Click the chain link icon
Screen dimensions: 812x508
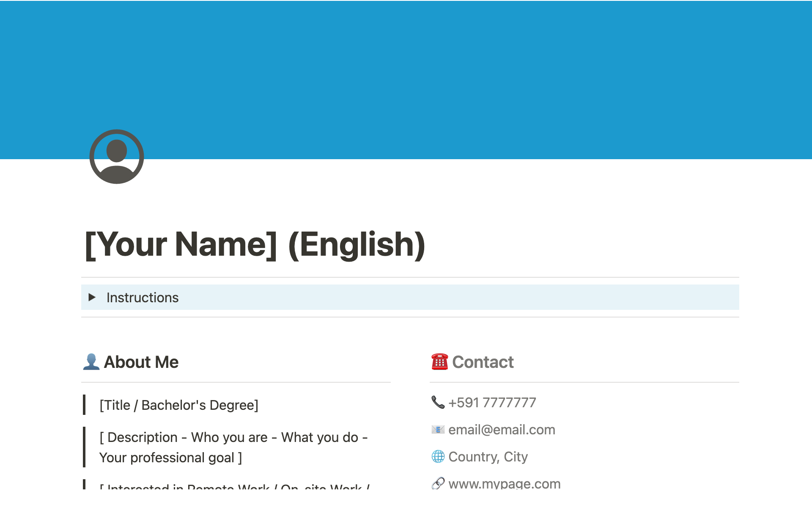[438, 483]
